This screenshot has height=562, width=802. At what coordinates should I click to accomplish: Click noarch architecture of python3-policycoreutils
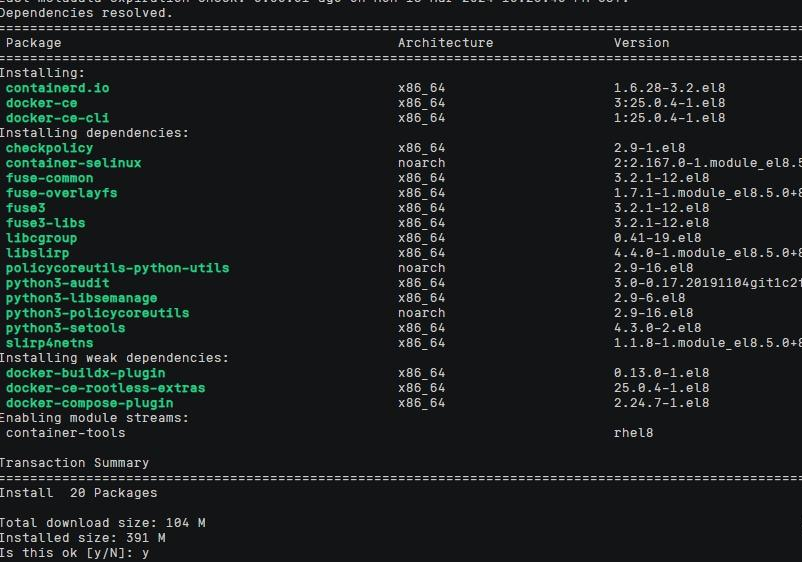[421, 313]
